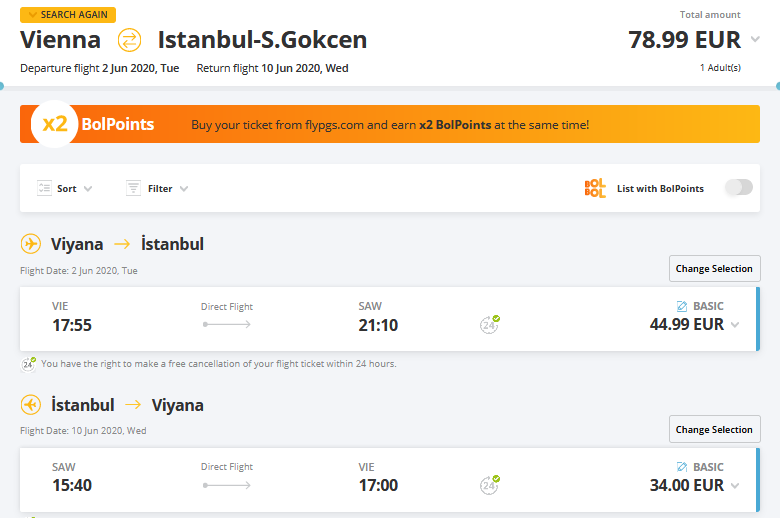780x518 pixels.
Task: Click the BASIC edit icon on return flight
Action: coord(682,467)
